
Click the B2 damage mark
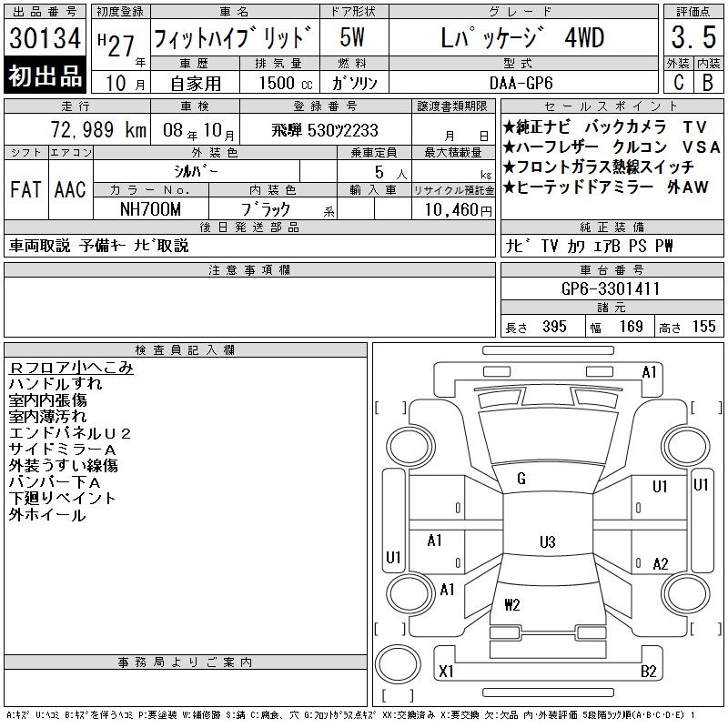[x=649, y=672]
